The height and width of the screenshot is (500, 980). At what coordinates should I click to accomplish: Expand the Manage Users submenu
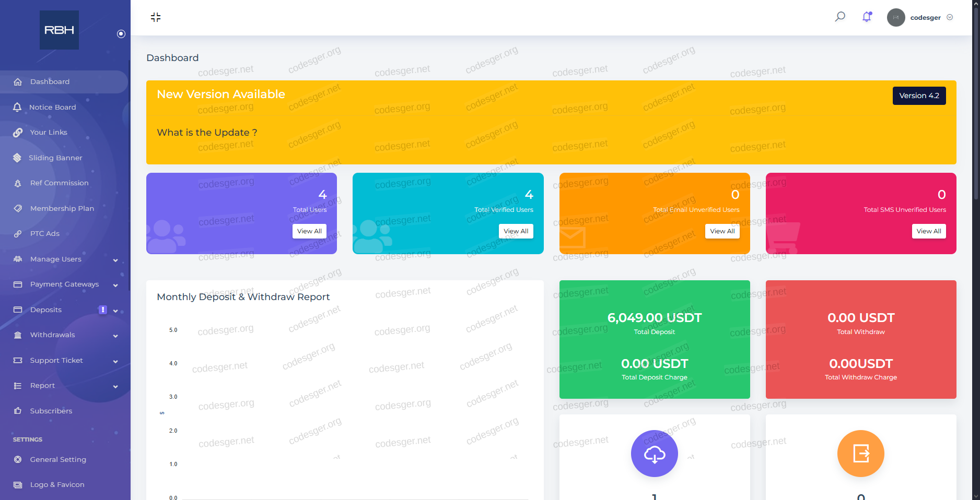coord(115,259)
